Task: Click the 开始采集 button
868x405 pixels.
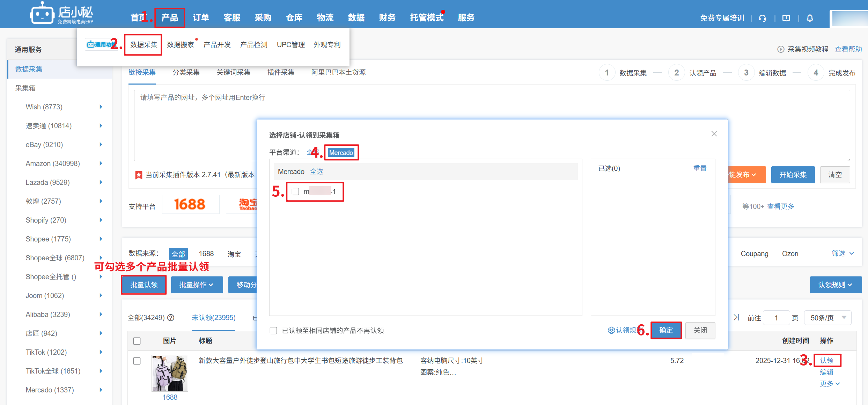Action: tap(793, 175)
